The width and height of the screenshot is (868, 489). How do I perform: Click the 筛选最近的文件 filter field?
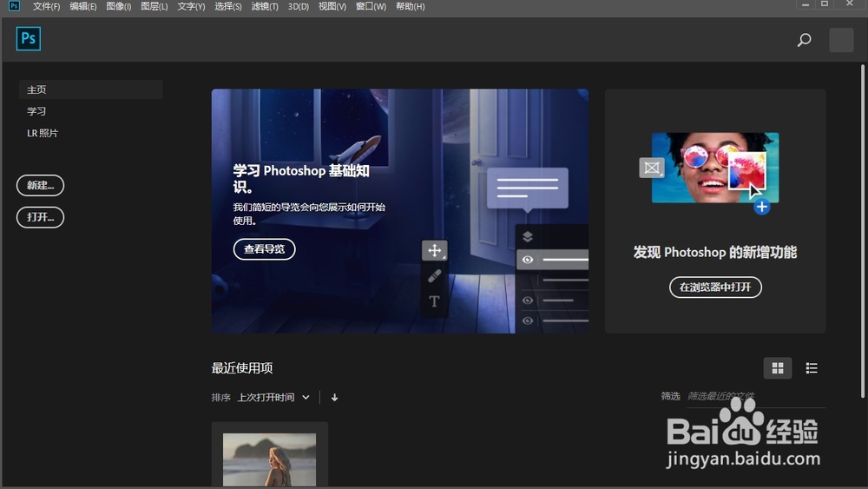tap(756, 397)
